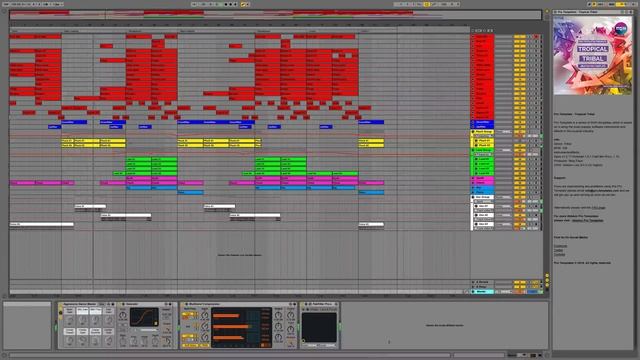640x360 pixels.
Task: Unfold the Lead 01 track
Action: pos(476,160)
